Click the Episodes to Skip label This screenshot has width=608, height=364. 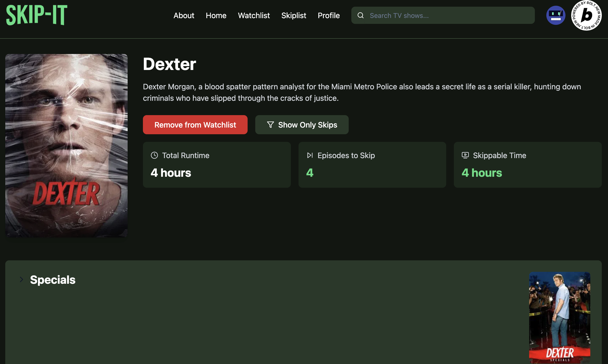[x=346, y=155]
